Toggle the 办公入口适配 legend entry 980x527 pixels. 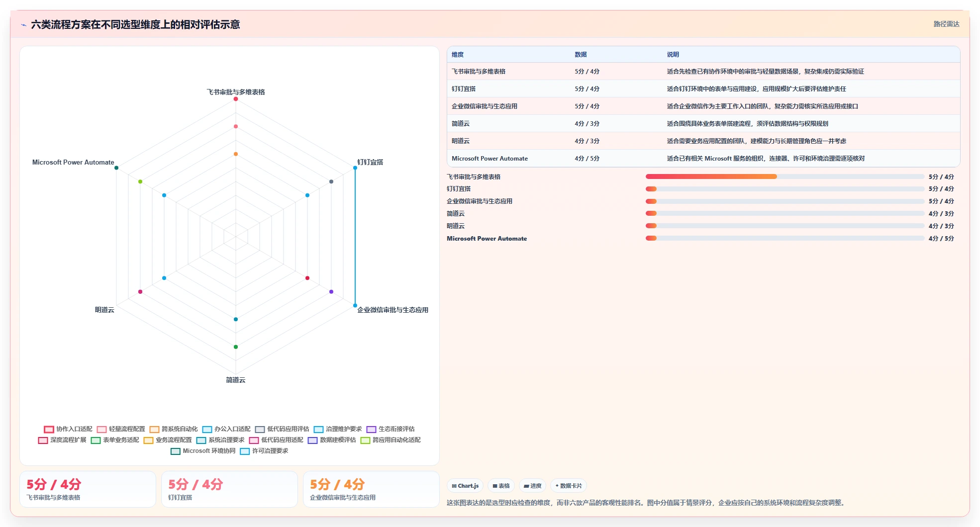(226, 429)
